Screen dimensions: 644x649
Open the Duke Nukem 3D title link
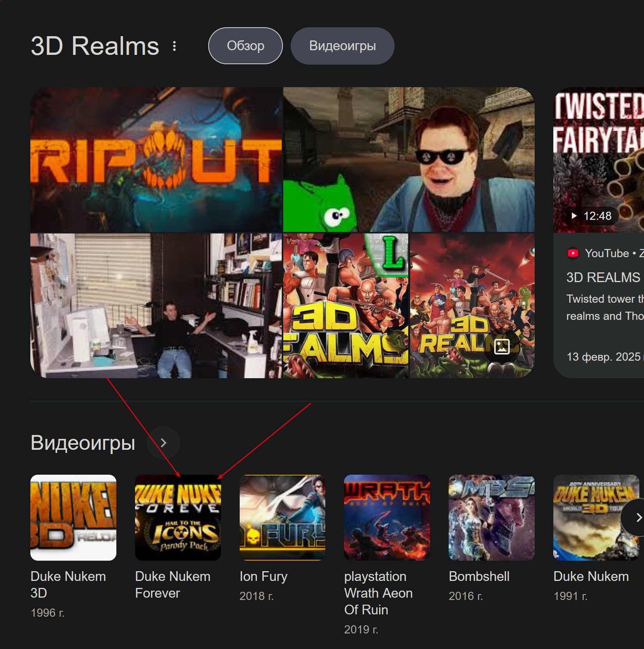pyautogui.click(x=68, y=584)
